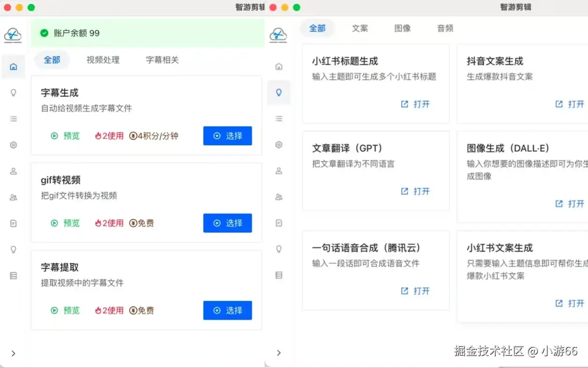Open settings gear in left window sidebar

tap(14, 145)
